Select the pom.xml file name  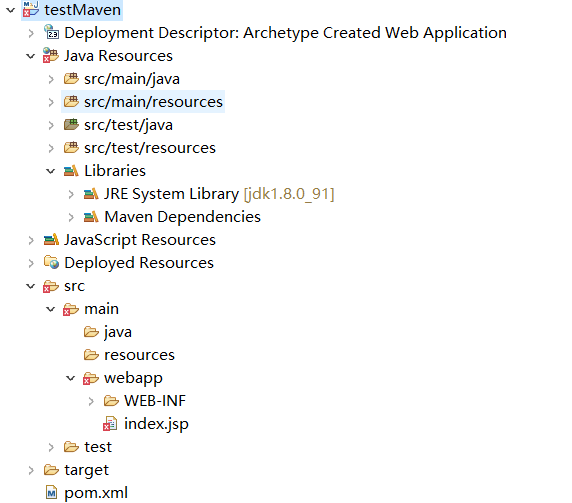tap(96, 493)
